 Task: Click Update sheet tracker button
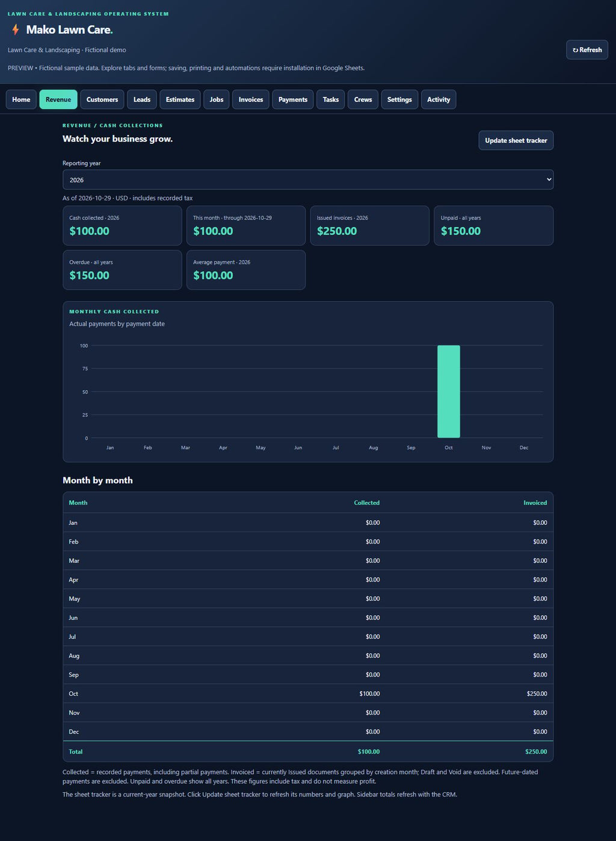coord(516,140)
